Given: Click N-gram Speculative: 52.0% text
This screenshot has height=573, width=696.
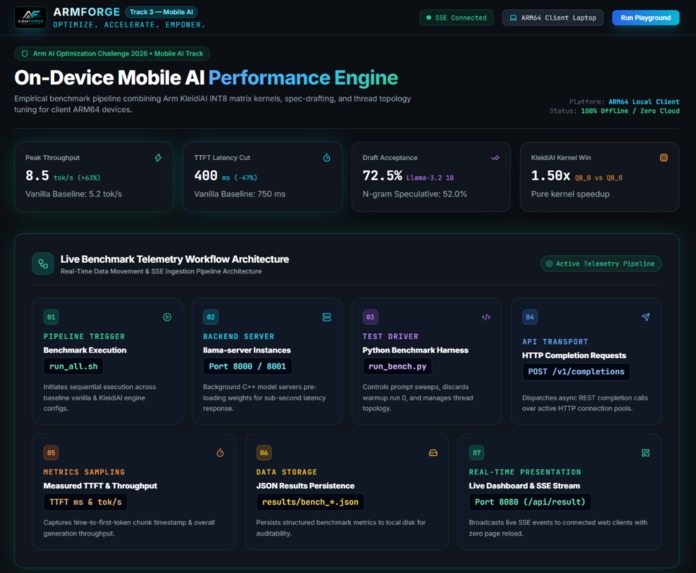Looking at the screenshot, I should click(415, 194).
